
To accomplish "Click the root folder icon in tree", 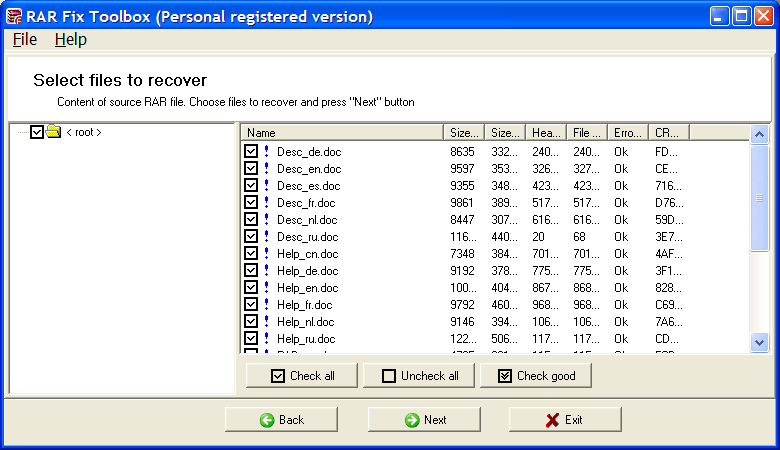I will (x=53, y=132).
